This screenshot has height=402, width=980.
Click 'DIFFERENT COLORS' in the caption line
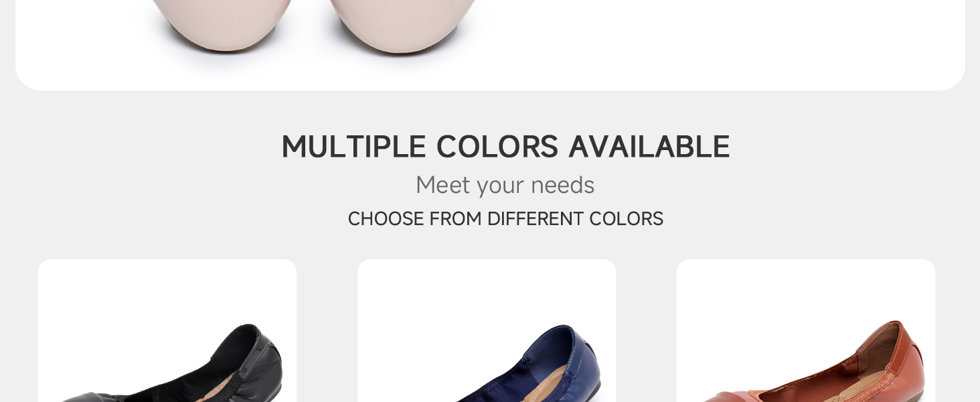click(575, 219)
